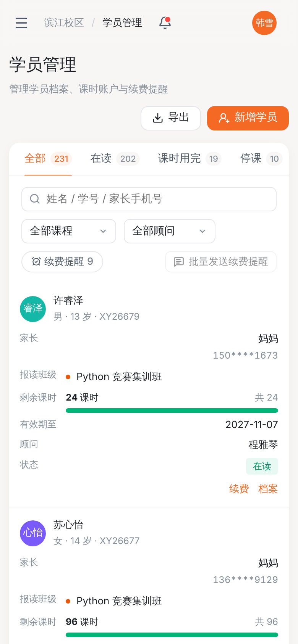Click 苏心怡's purple avatar 心怡
The height and width of the screenshot is (644, 298).
click(33, 533)
